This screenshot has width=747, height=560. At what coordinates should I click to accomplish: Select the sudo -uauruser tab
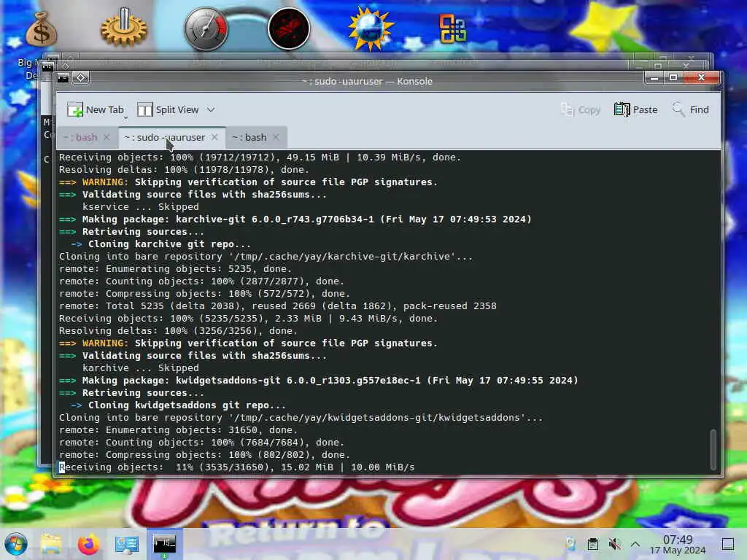click(x=164, y=137)
